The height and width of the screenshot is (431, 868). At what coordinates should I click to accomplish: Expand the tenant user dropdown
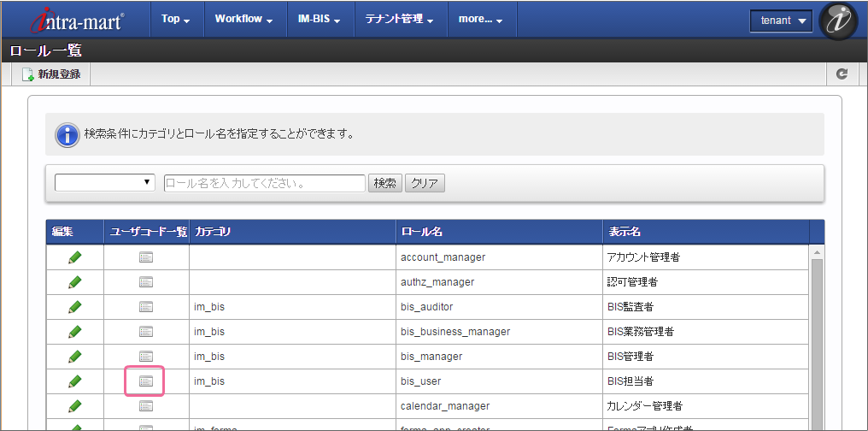(781, 21)
